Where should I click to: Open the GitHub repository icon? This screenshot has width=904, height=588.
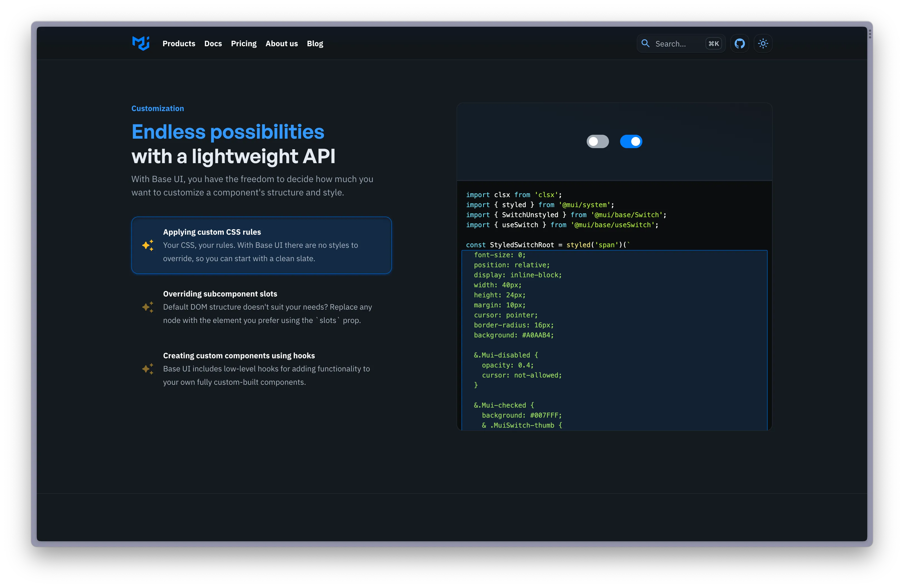click(x=739, y=44)
